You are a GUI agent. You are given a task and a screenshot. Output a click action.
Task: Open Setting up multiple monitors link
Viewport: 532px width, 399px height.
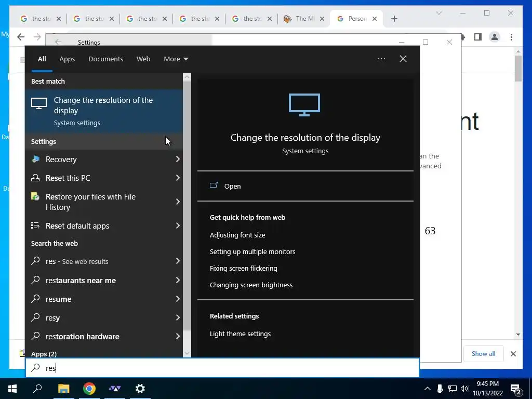click(252, 251)
